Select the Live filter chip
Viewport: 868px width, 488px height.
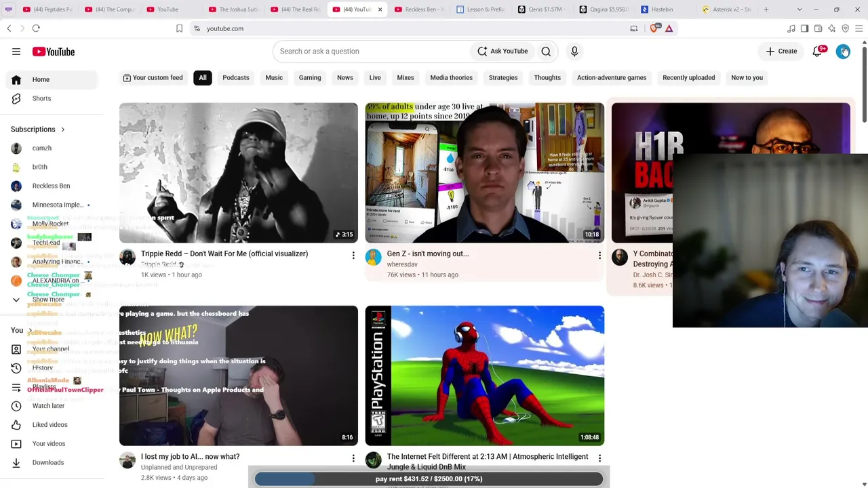pyautogui.click(x=375, y=77)
